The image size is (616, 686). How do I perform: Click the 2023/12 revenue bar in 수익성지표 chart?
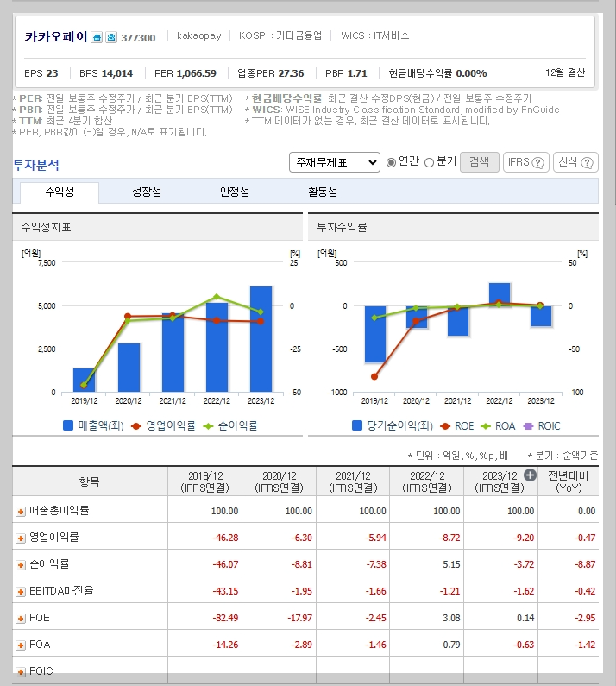click(261, 339)
